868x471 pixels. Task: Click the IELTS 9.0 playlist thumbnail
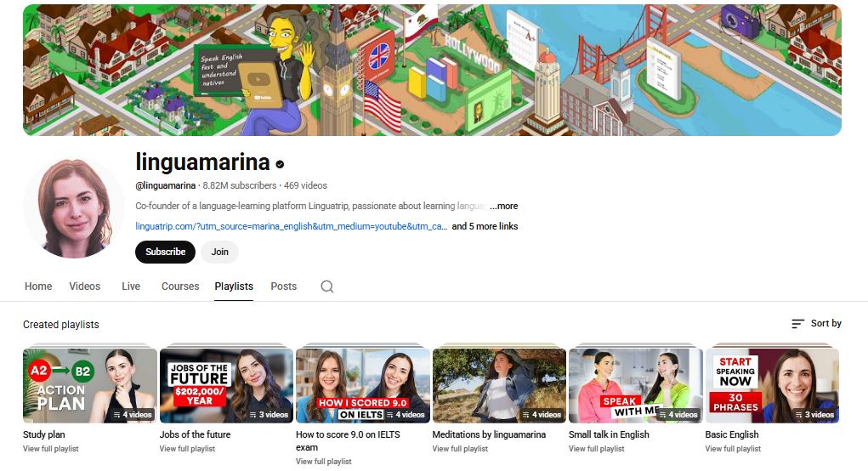(x=363, y=386)
